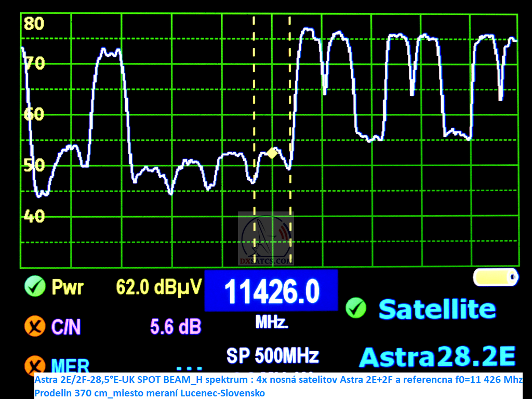
Task: Click the 5.6 dB C/N reading
Action: [175, 327]
